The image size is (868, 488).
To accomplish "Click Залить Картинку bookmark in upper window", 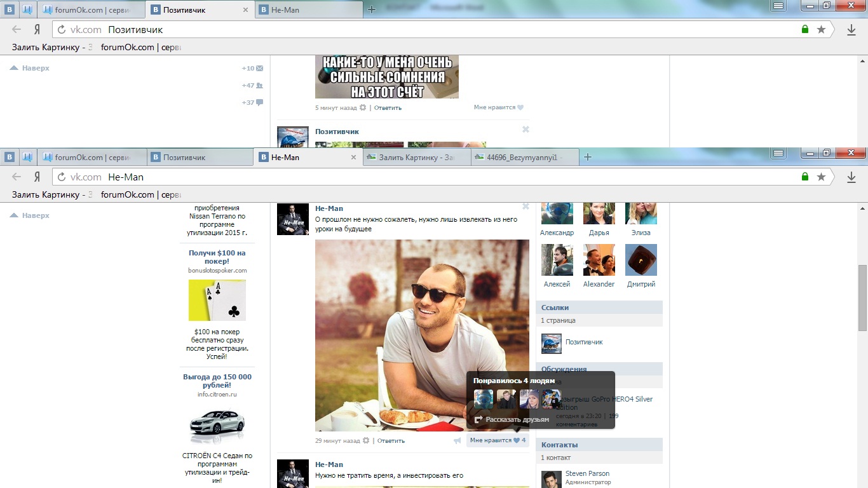I will coord(52,47).
